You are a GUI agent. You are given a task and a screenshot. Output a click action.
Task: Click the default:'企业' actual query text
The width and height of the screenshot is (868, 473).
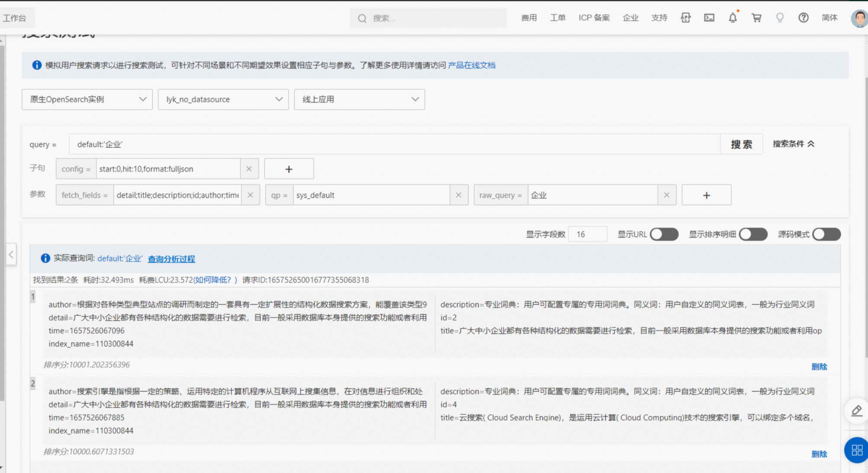click(120, 259)
